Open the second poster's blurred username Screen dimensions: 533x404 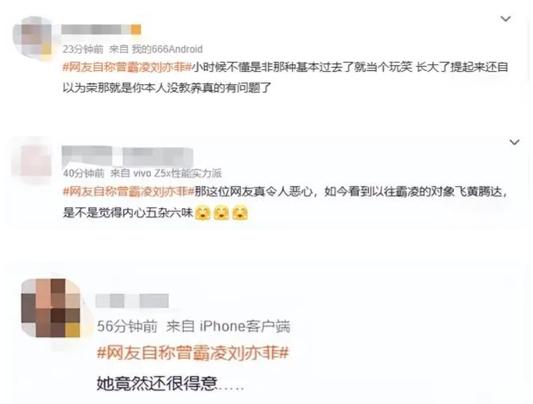[127, 156]
